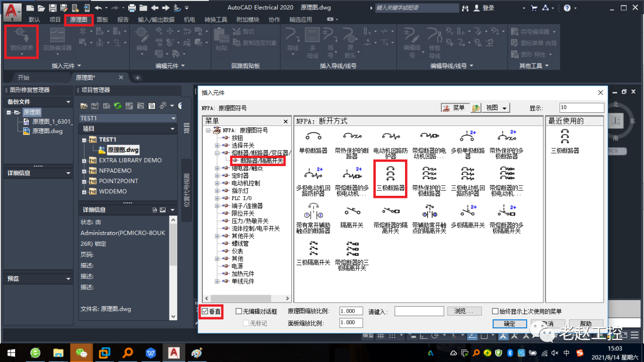Collapse the 备份文件 panel section
644x362 pixels.
click(68, 102)
